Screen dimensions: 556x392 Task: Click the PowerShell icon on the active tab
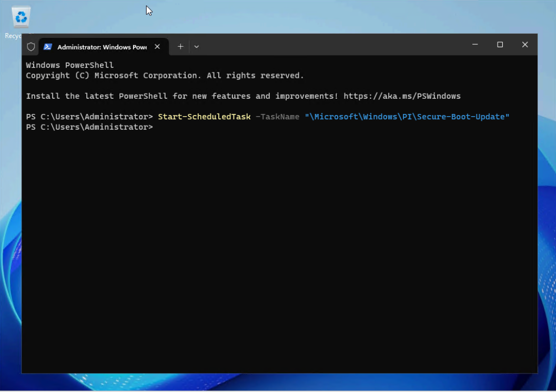pyautogui.click(x=48, y=46)
